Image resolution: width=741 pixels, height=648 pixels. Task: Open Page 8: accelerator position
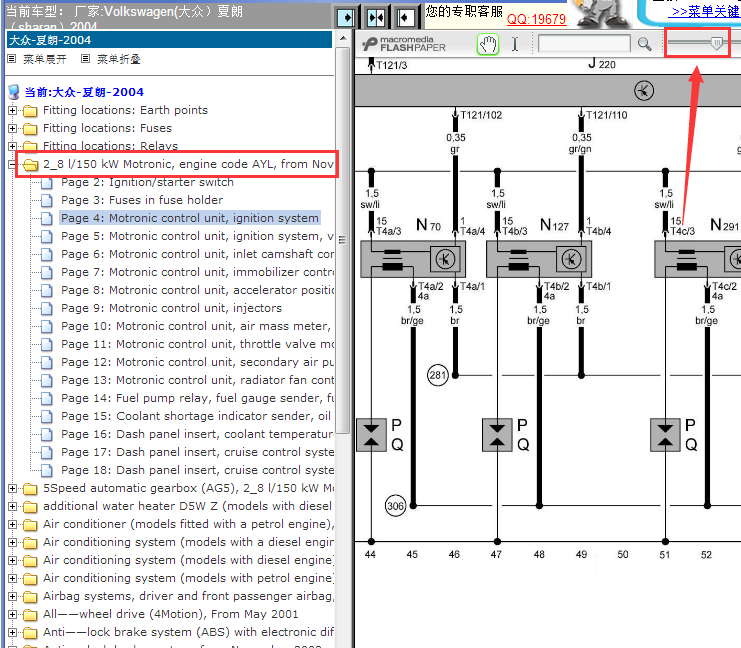(x=197, y=290)
